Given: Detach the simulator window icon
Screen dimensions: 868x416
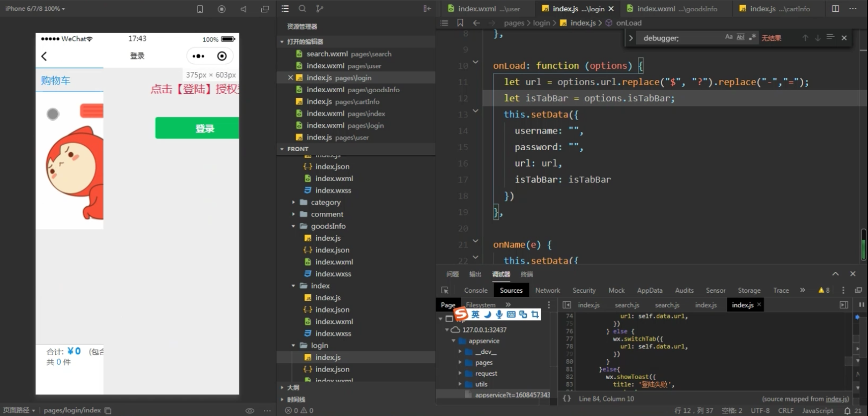Looking at the screenshot, I should [x=265, y=9].
